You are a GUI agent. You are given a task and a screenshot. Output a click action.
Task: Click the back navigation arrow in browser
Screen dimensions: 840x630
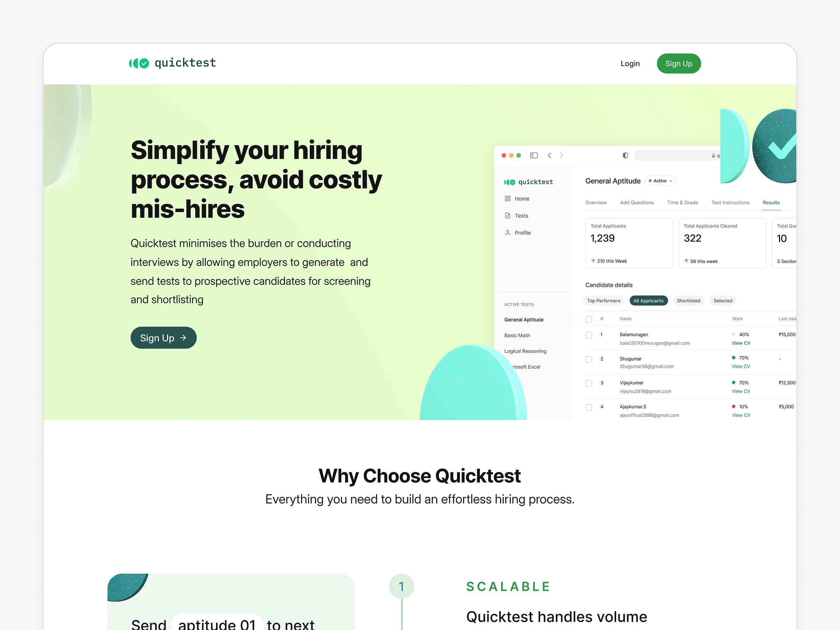(549, 155)
